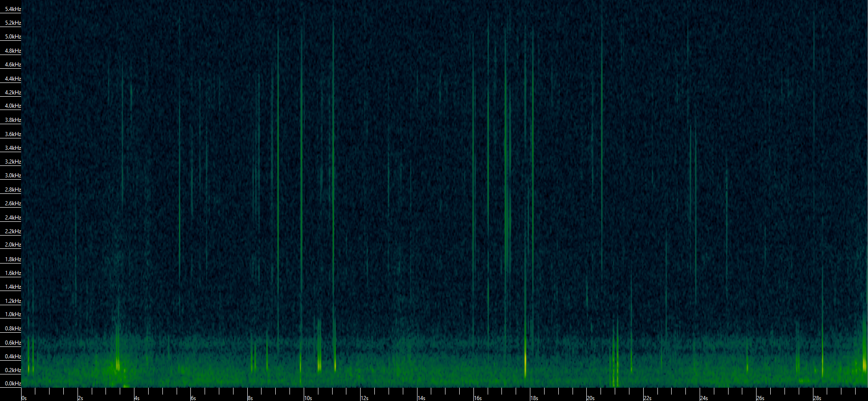Click the 2.8kHz frequency axis label
The image size is (868, 401).
click(13, 190)
